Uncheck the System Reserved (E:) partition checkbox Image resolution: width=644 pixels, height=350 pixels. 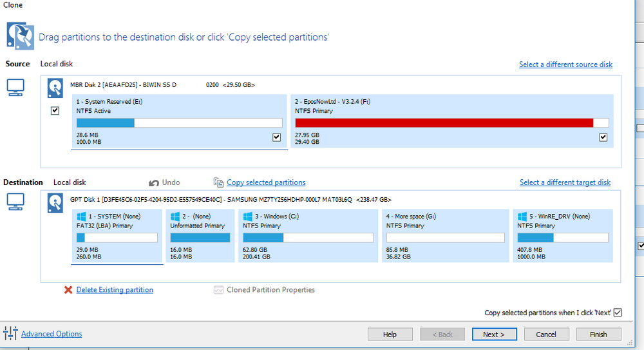[277, 137]
